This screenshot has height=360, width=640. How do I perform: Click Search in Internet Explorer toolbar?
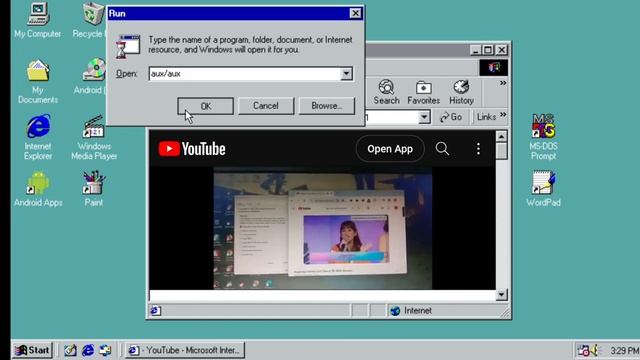point(386,93)
